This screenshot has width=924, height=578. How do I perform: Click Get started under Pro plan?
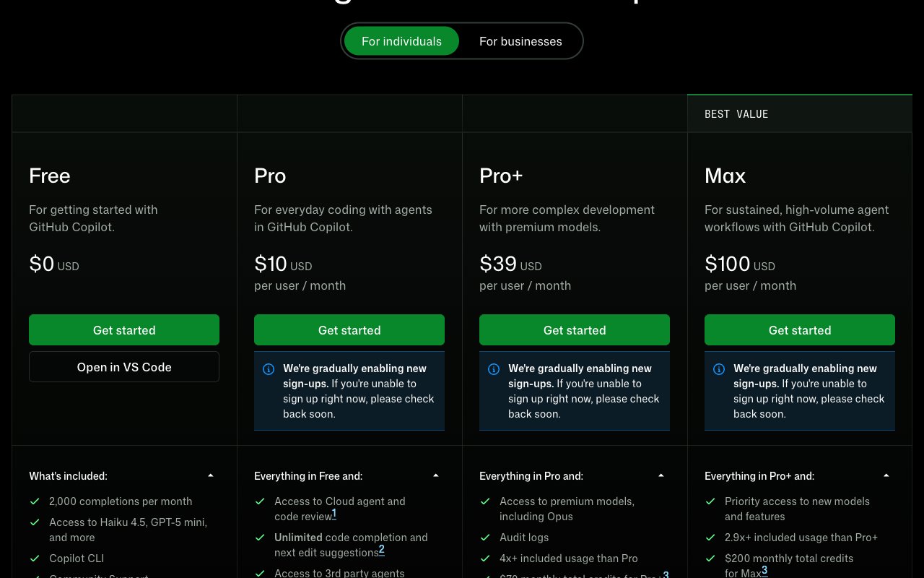(x=349, y=330)
